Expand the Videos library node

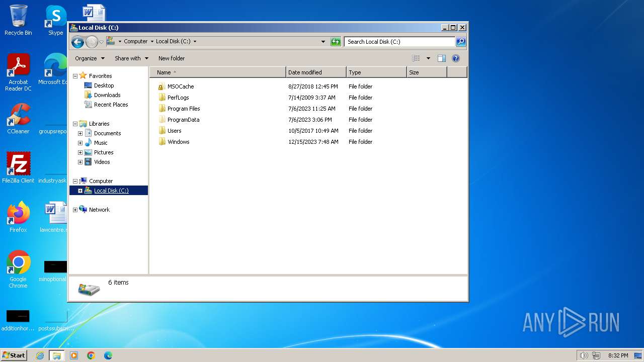[x=80, y=162]
